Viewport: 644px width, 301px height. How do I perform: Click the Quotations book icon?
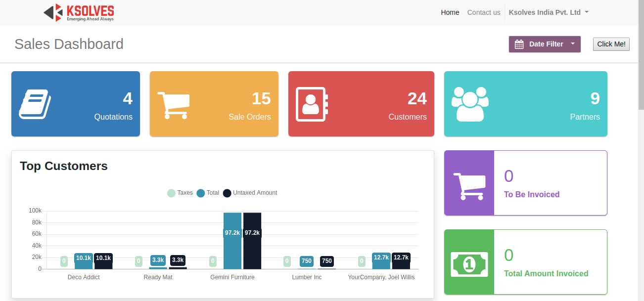(35, 104)
